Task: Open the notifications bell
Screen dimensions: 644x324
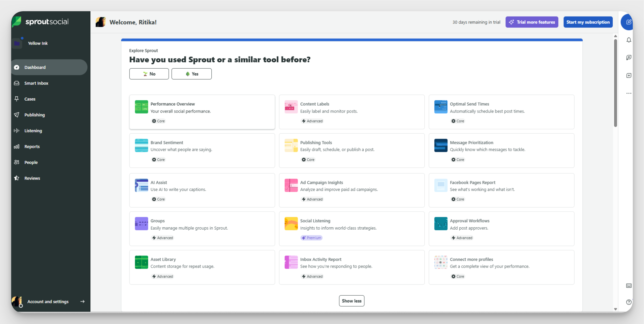Action: [x=629, y=40]
